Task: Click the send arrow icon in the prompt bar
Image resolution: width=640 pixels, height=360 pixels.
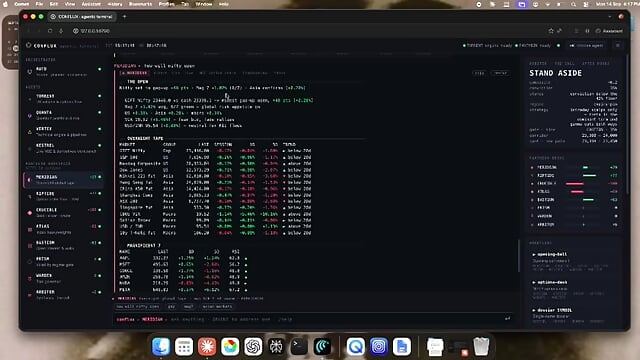Action: point(507,318)
